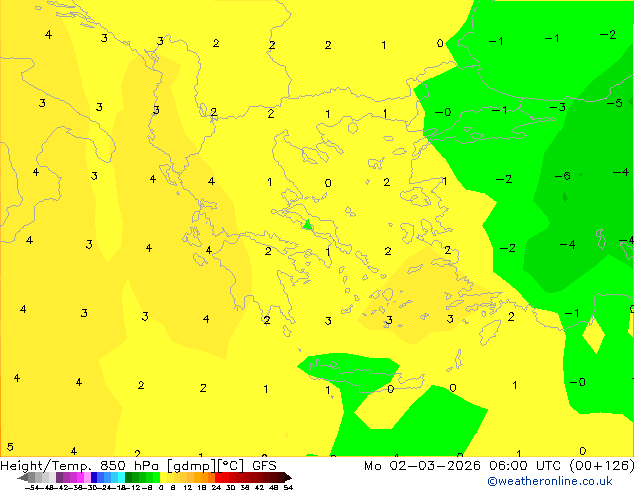Click the '06:00 UTC' time text

point(525,466)
